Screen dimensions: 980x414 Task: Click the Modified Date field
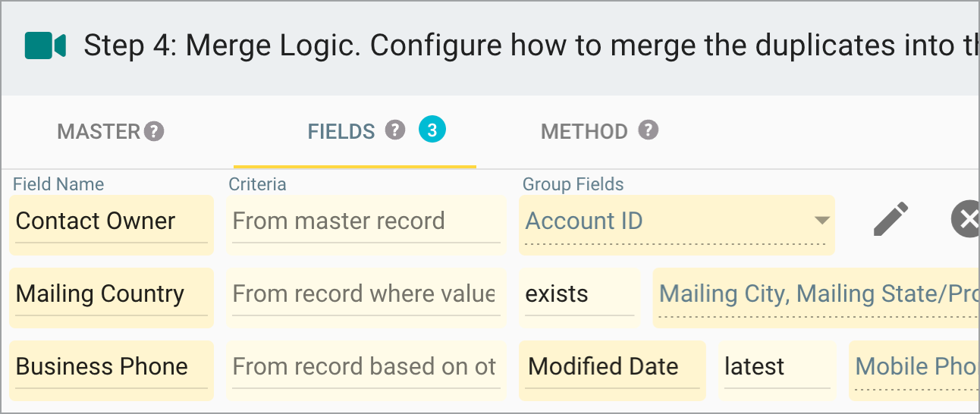612,371
